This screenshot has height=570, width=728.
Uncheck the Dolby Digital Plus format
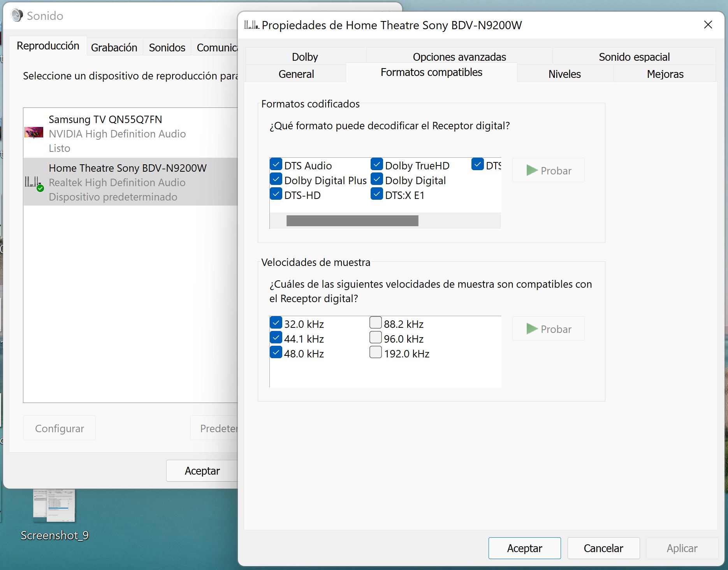(276, 179)
